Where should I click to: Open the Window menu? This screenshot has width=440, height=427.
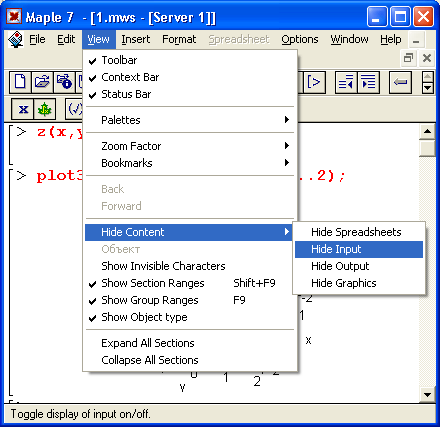pos(349,39)
